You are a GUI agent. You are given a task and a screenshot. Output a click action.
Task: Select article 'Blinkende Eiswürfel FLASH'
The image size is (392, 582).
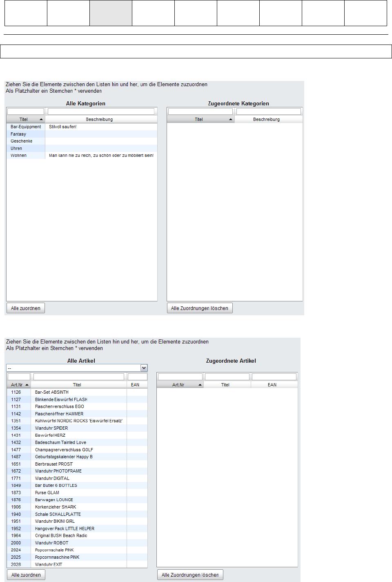coord(77,399)
